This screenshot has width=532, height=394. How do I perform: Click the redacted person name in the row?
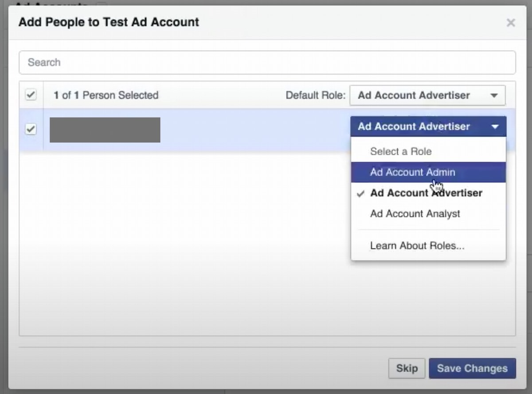pyautogui.click(x=105, y=130)
